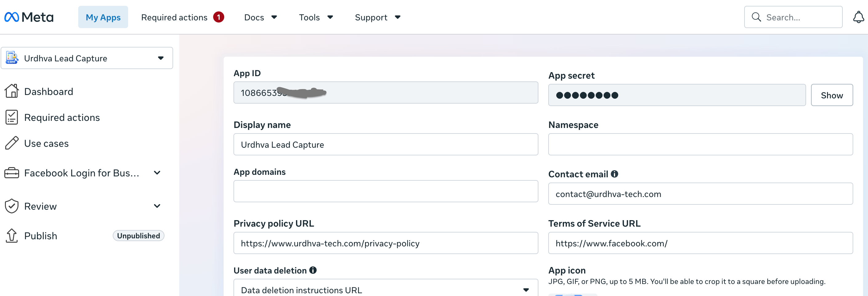
Task: Click the App secret masked field
Action: click(677, 95)
